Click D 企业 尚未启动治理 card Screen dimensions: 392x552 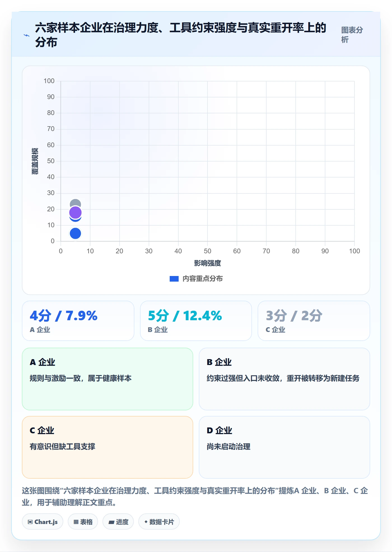pos(284,447)
